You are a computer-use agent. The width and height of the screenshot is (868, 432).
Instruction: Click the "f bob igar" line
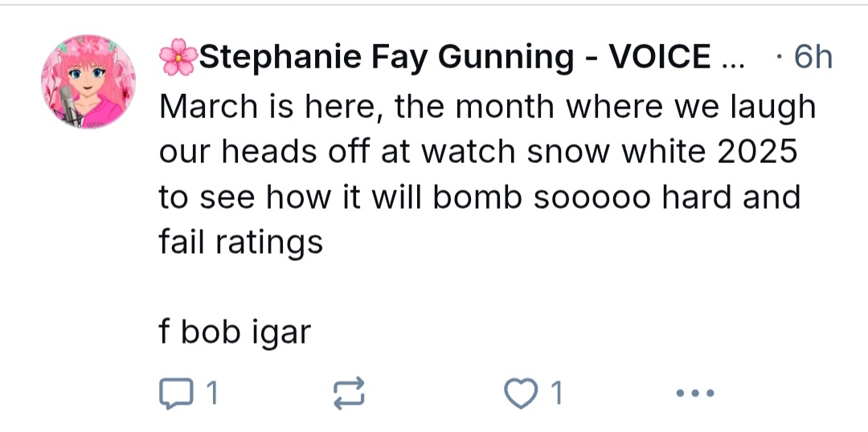click(235, 332)
